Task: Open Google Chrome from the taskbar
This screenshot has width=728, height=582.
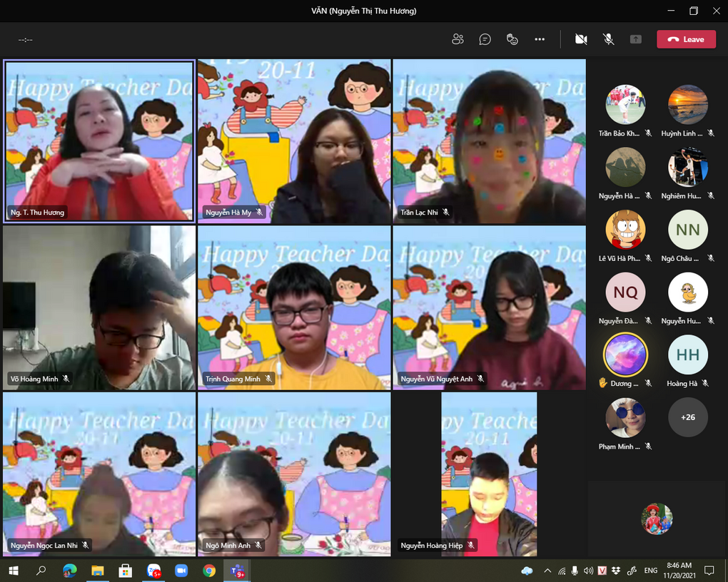Action: click(209, 571)
